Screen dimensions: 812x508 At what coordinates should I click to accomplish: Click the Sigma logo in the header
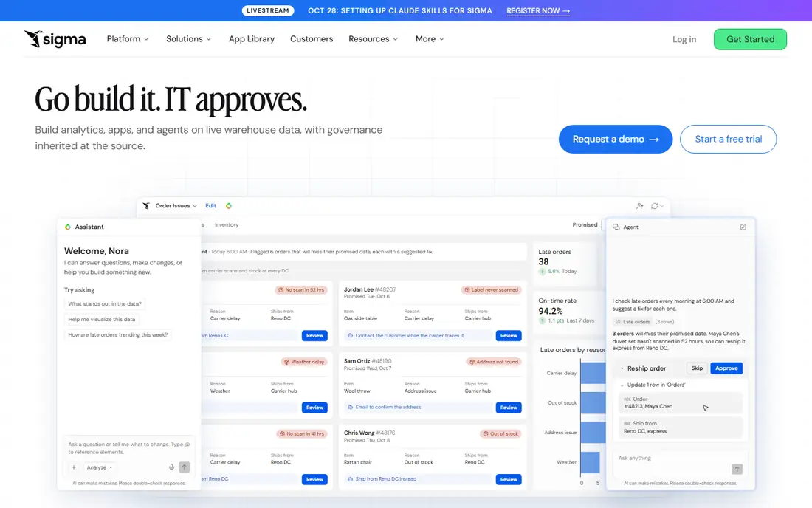point(55,39)
